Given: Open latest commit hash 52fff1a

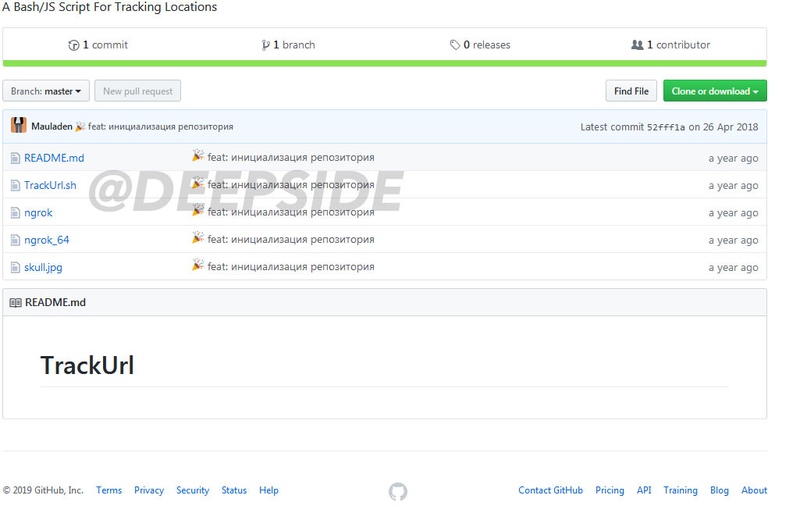Looking at the screenshot, I should pos(666,127).
